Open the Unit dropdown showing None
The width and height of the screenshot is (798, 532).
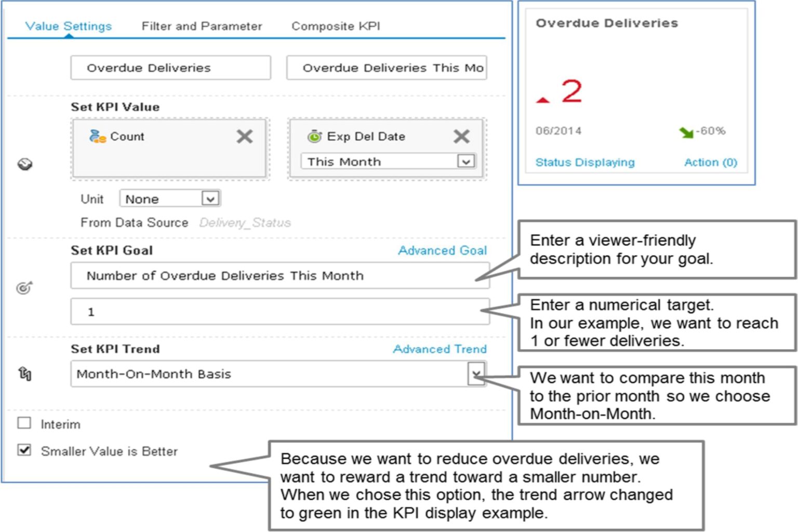[210, 198]
